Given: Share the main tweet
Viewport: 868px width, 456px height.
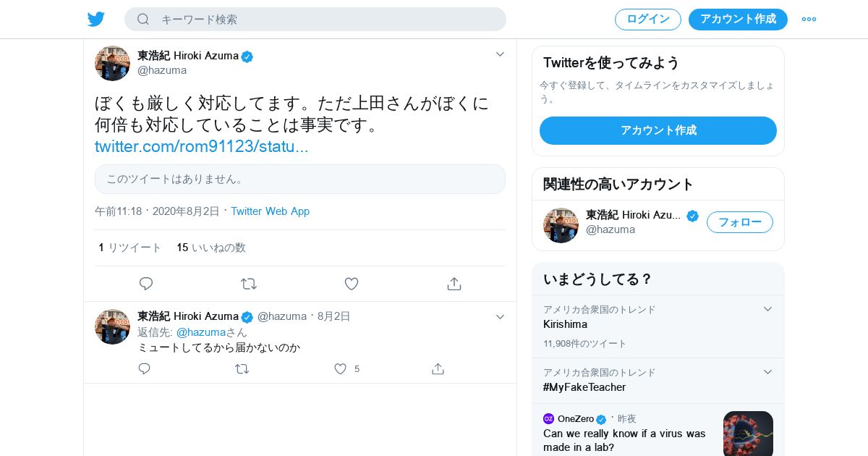Looking at the screenshot, I should coord(454,284).
